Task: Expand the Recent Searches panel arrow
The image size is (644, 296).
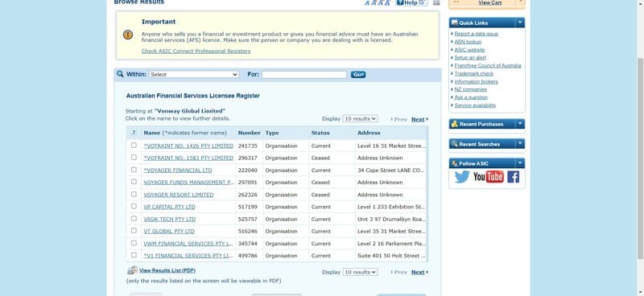Action: (x=520, y=144)
